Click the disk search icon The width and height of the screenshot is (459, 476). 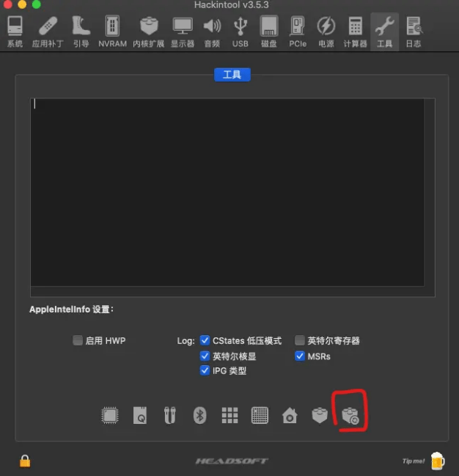coord(140,415)
